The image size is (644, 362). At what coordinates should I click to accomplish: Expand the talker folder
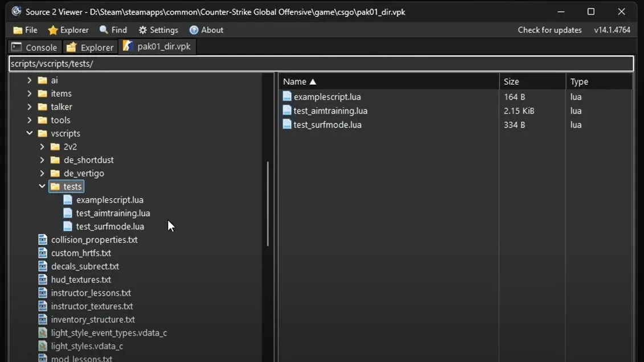coord(29,106)
